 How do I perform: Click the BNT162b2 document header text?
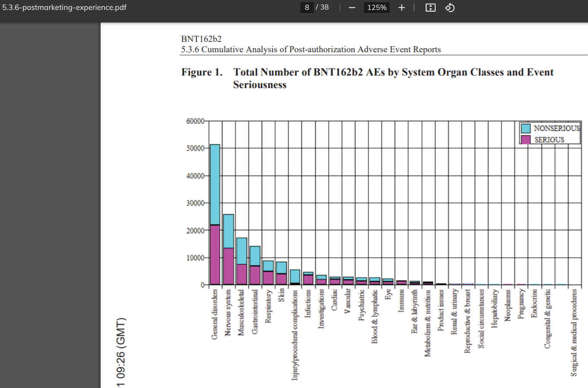click(201, 39)
